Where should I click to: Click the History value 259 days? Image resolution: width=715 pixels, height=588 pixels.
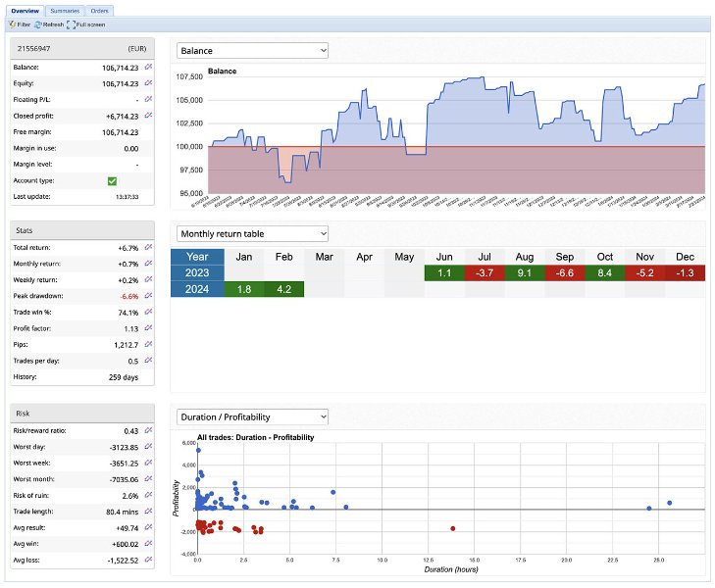pos(124,377)
